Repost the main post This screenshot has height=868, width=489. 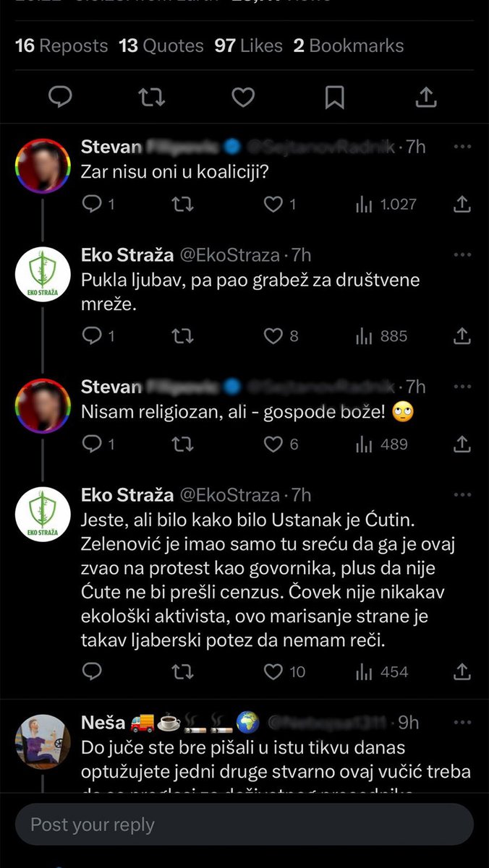(151, 97)
